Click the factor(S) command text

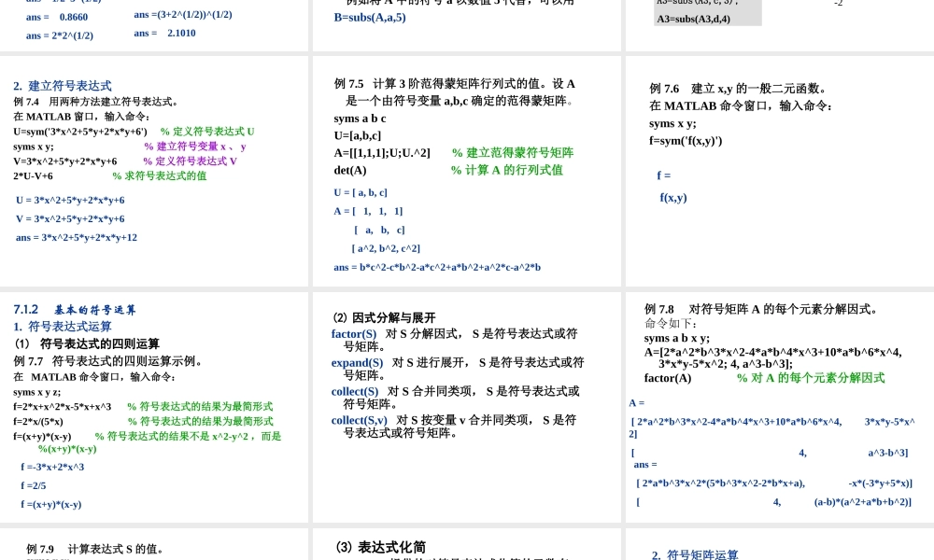pos(353,334)
